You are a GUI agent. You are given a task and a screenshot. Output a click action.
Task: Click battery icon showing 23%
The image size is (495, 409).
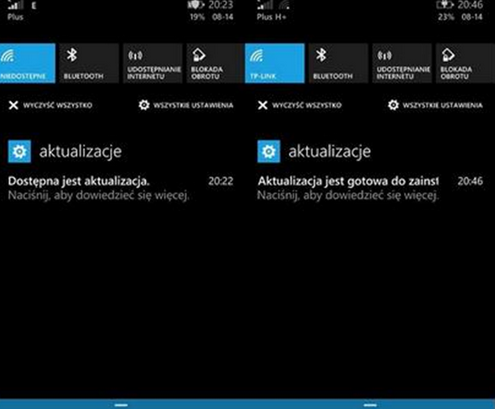445,5
